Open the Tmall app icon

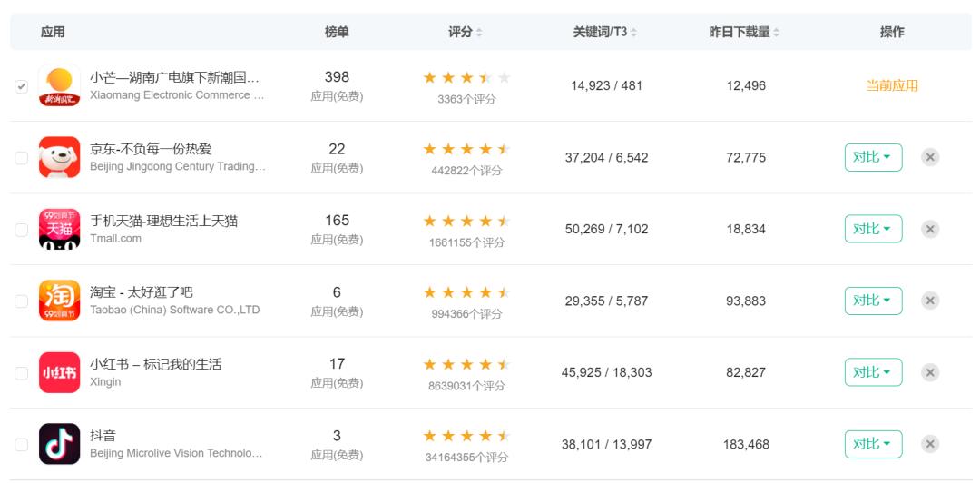[x=59, y=229]
